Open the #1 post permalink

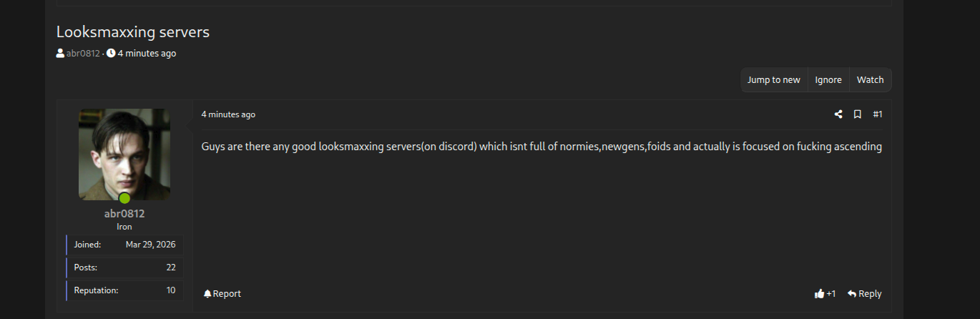(878, 114)
